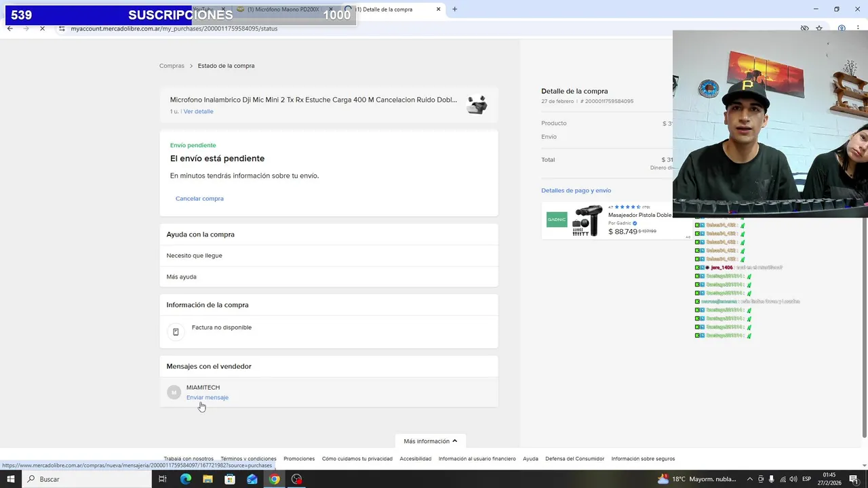Viewport: 868px width, 488px height.
Task: Open the Windows Start menu
Action: [10, 479]
